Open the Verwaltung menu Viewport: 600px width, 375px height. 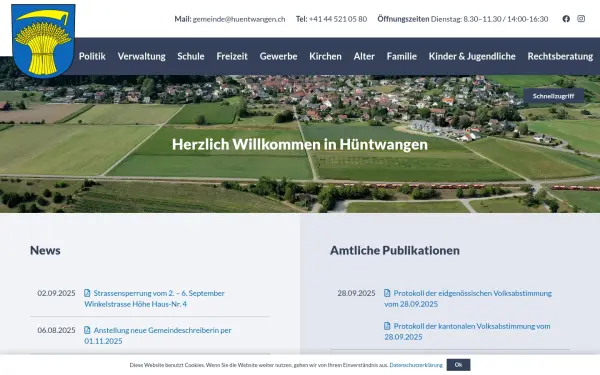pyautogui.click(x=142, y=56)
